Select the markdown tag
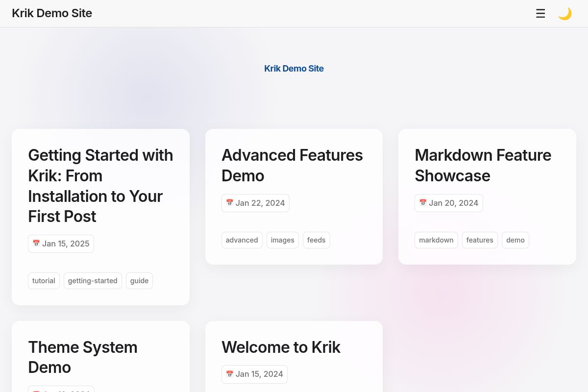Image resolution: width=588 pixels, height=392 pixels. point(436,240)
